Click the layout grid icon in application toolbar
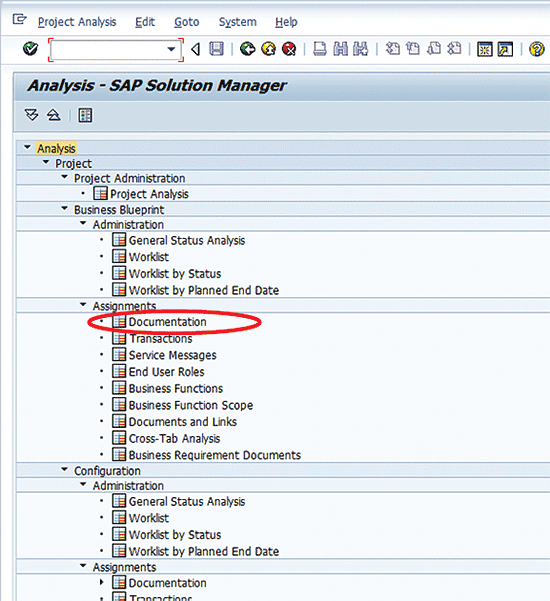Image resolution: width=550 pixels, height=601 pixels. [85, 115]
